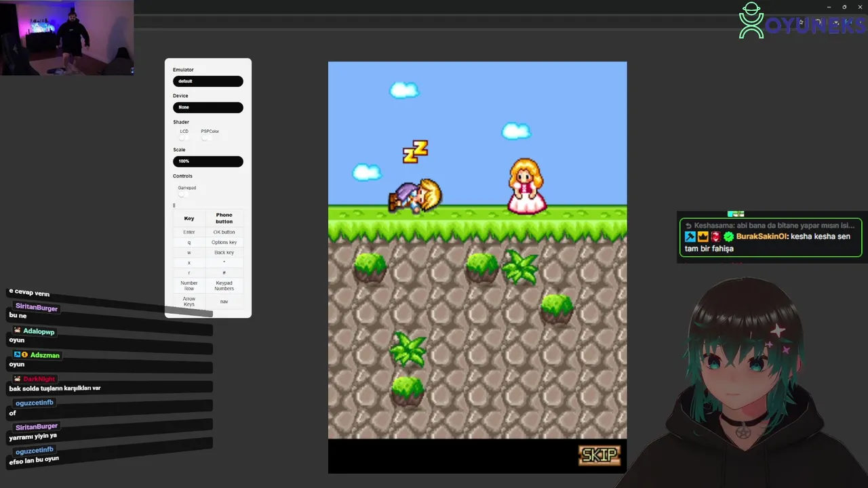Click the gold crown badge in the alert
The width and height of the screenshot is (868, 488).
pos(703,237)
